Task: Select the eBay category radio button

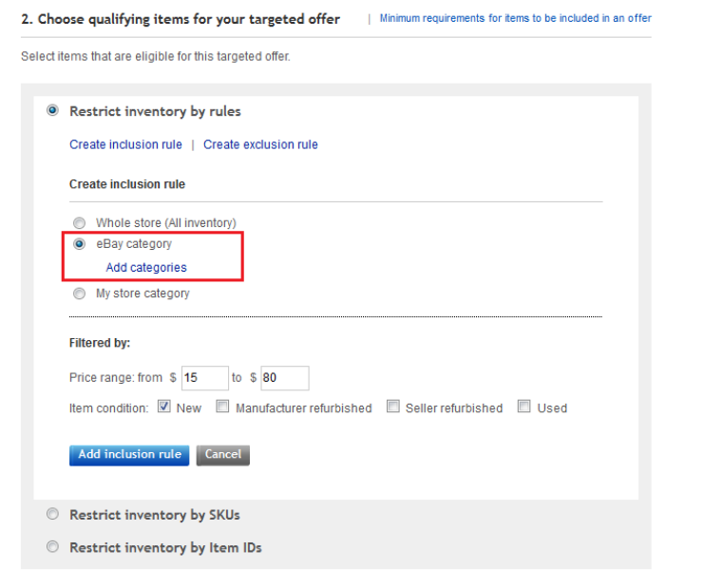Action: [79, 244]
